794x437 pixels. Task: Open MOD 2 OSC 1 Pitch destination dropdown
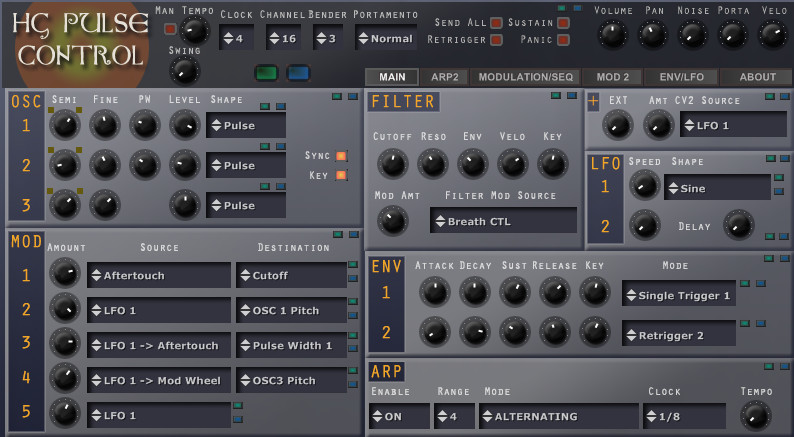pos(292,310)
